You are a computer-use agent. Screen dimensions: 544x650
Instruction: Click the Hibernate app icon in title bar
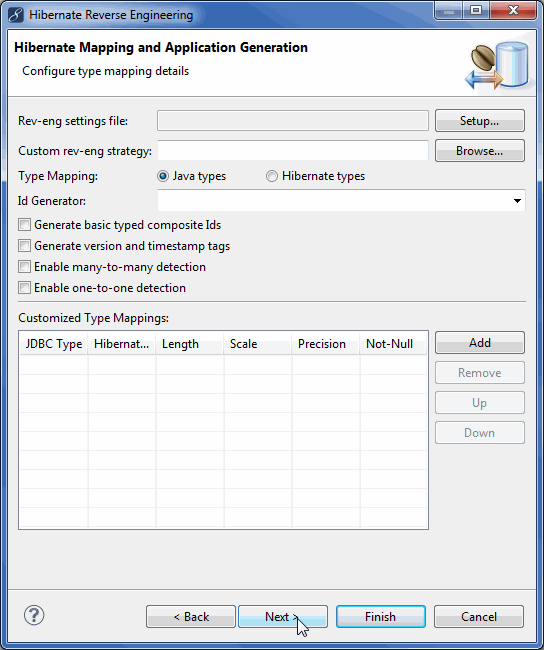[16, 15]
